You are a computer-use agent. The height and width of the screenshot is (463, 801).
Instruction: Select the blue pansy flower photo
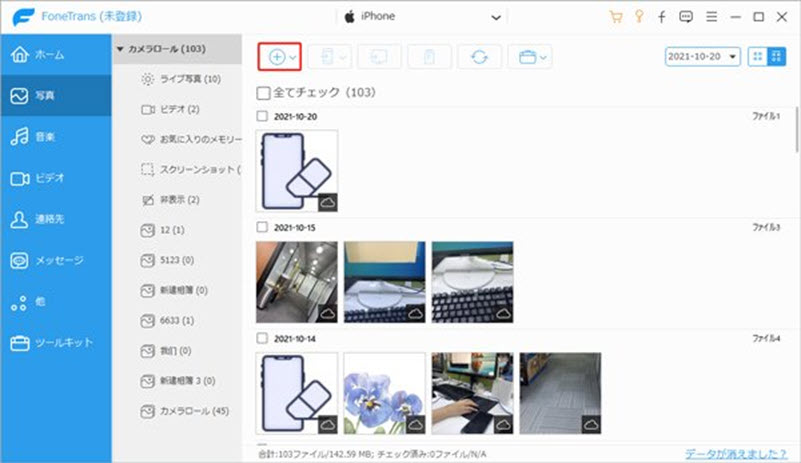pyautogui.click(x=385, y=393)
